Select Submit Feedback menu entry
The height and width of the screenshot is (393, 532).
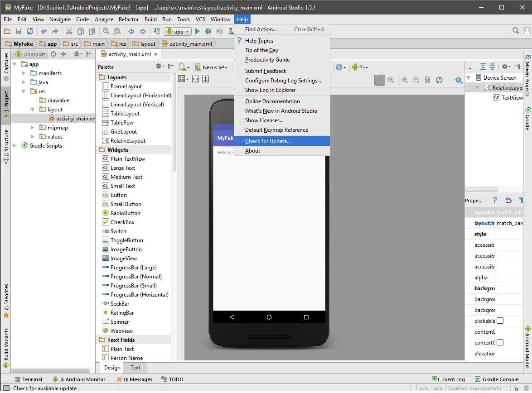[282, 71]
